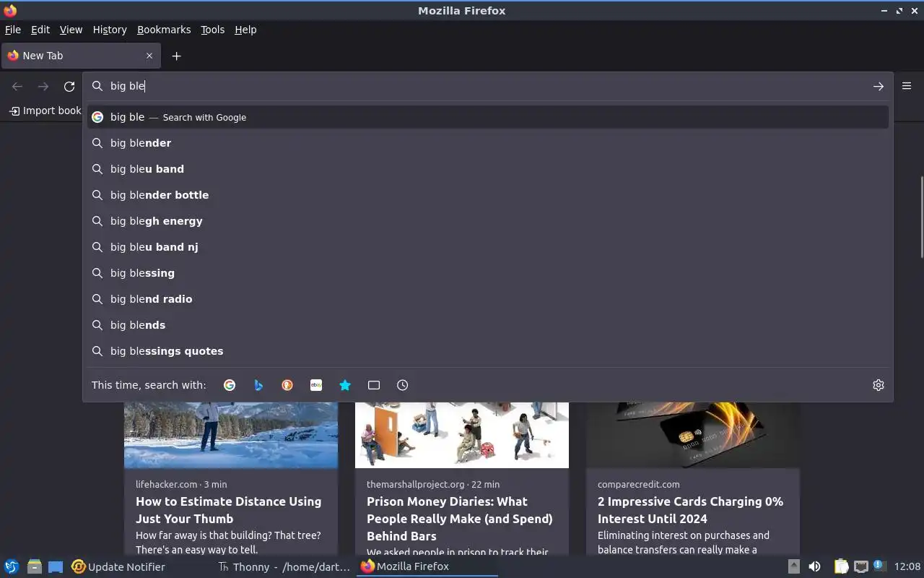Search this time with DuckDuckGo icon
This screenshot has height=578, width=924.
(x=287, y=385)
